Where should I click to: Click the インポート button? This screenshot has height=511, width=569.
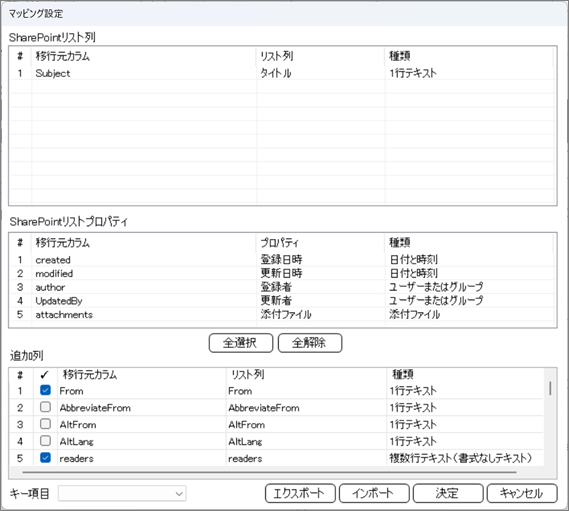click(374, 494)
